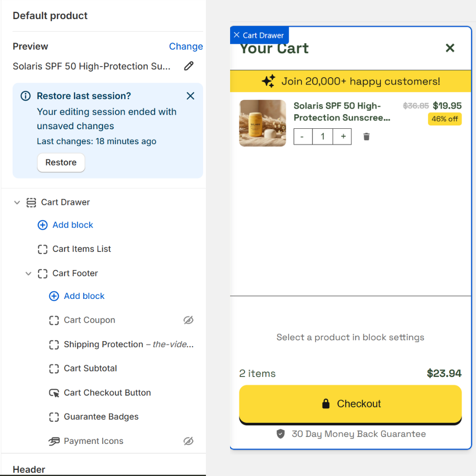
Task: Click the info icon in the restore banner
Action: click(x=26, y=96)
